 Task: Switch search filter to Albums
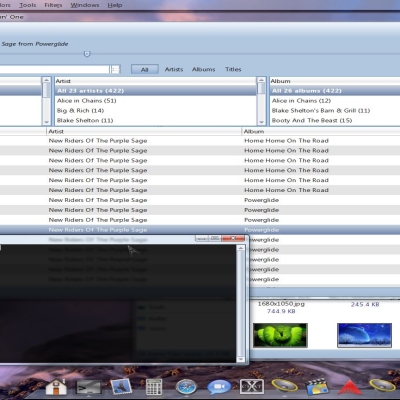[203, 69]
